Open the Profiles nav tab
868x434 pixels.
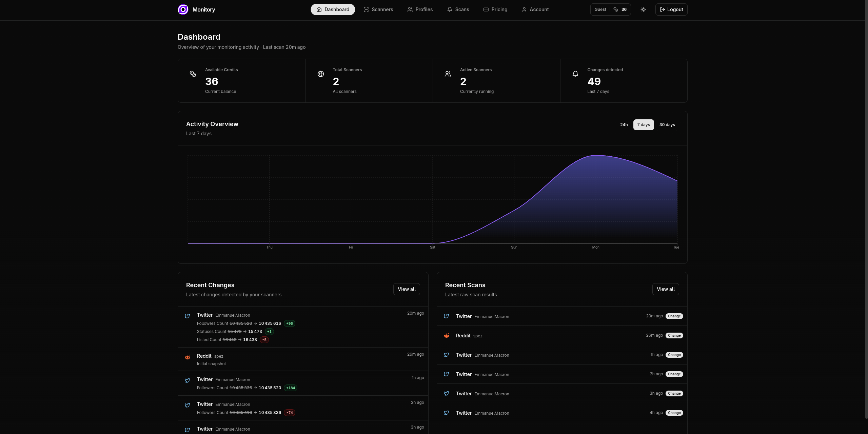pos(420,9)
